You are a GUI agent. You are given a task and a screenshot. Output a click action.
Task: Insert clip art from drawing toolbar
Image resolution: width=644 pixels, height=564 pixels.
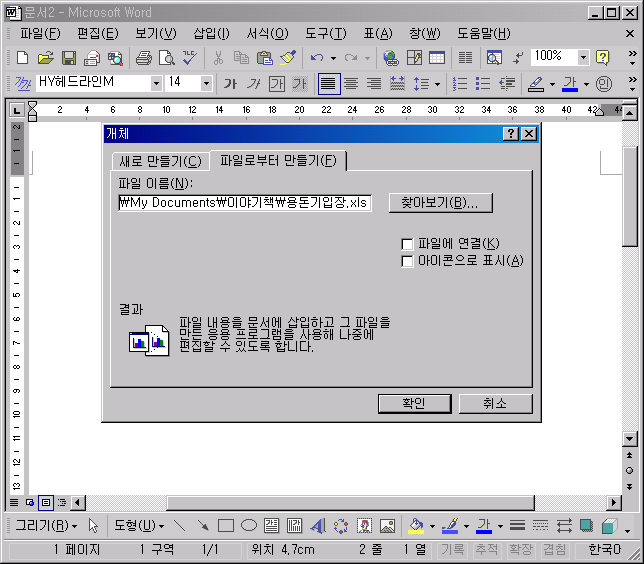364,525
